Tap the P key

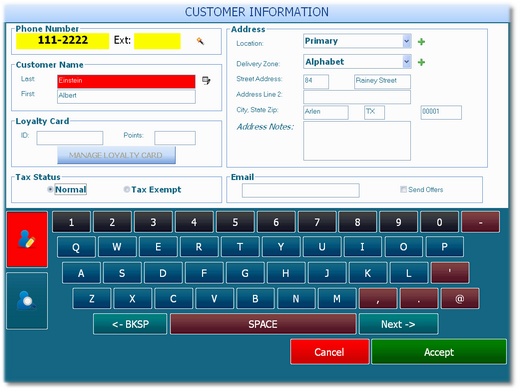click(445, 247)
